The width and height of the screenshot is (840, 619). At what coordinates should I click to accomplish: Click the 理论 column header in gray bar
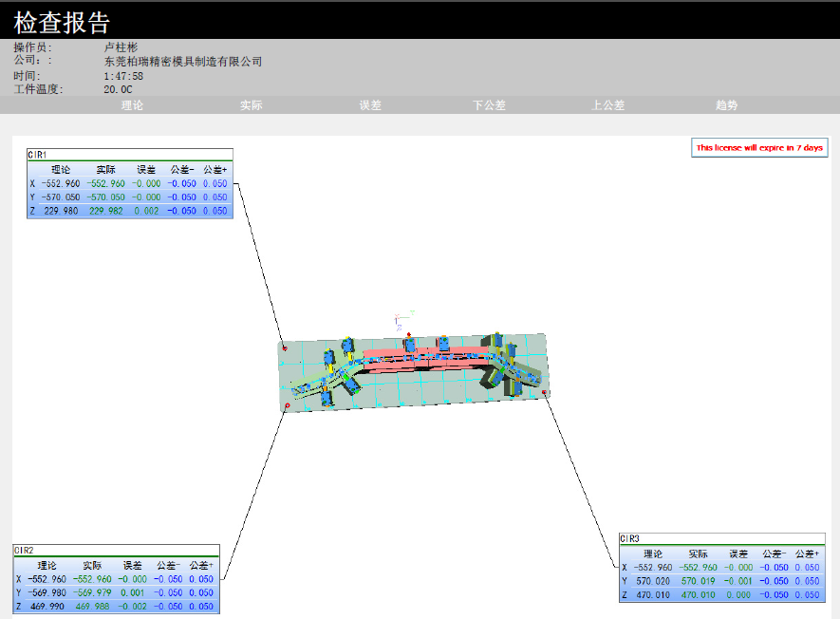coord(132,105)
